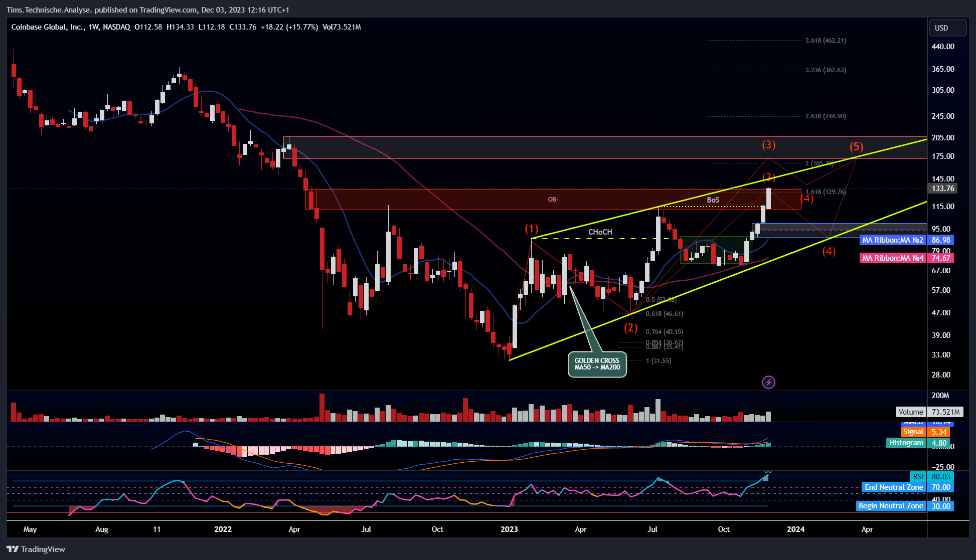The height and width of the screenshot is (560, 976).
Task: Click the CHoCH annotation text
Action: [x=600, y=232]
